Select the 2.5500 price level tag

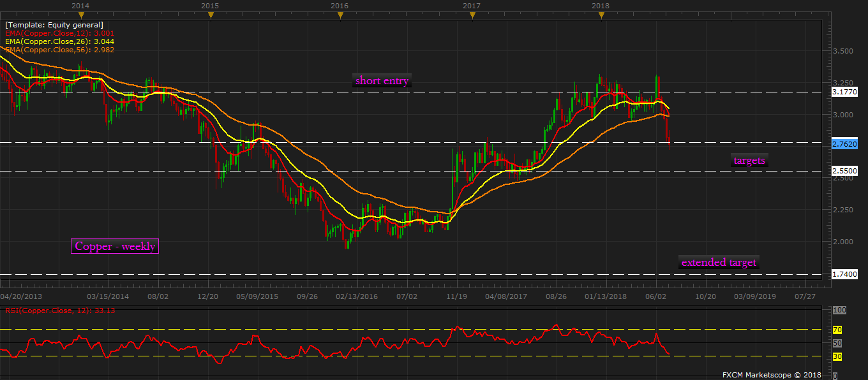pyautogui.click(x=844, y=172)
